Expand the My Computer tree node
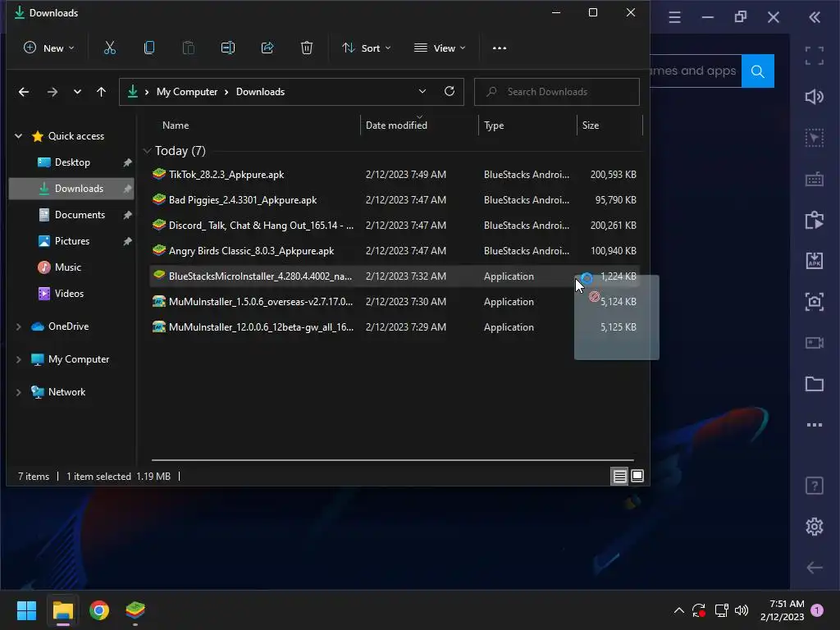Image resolution: width=840 pixels, height=630 pixels. (18, 359)
